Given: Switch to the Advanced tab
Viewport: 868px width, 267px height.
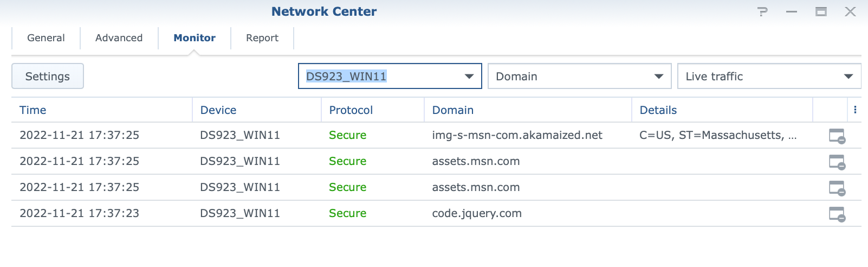Looking at the screenshot, I should pyautogui.click(x=119, y=38).
